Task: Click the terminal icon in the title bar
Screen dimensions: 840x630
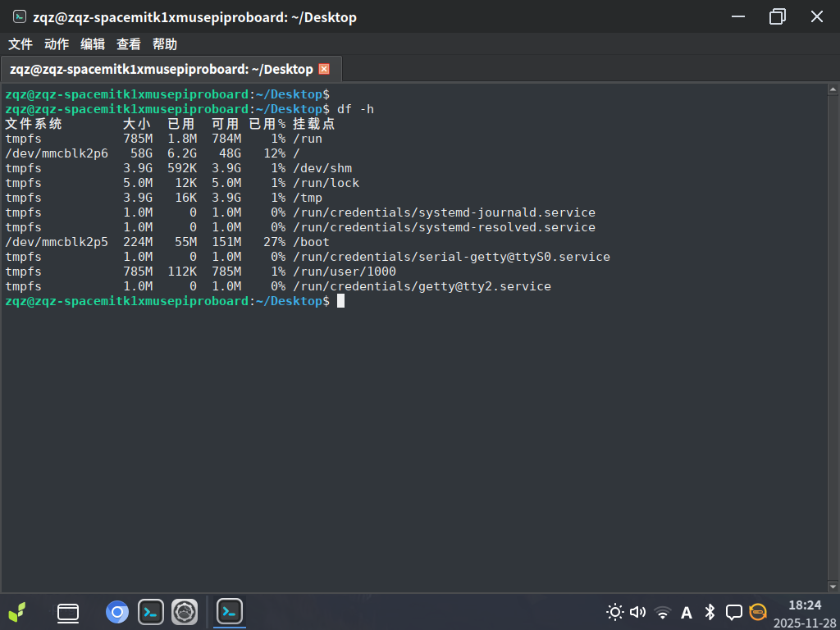Action: (20, 16)
